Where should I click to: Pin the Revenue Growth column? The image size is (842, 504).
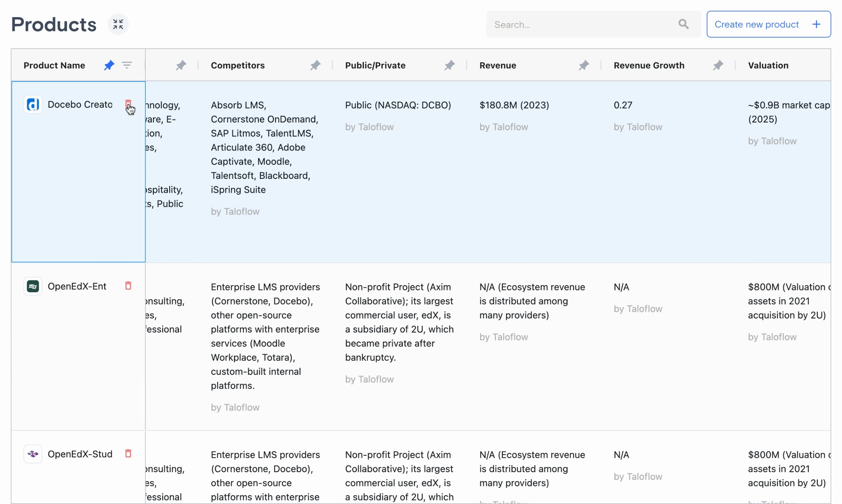tap(718, 65)
